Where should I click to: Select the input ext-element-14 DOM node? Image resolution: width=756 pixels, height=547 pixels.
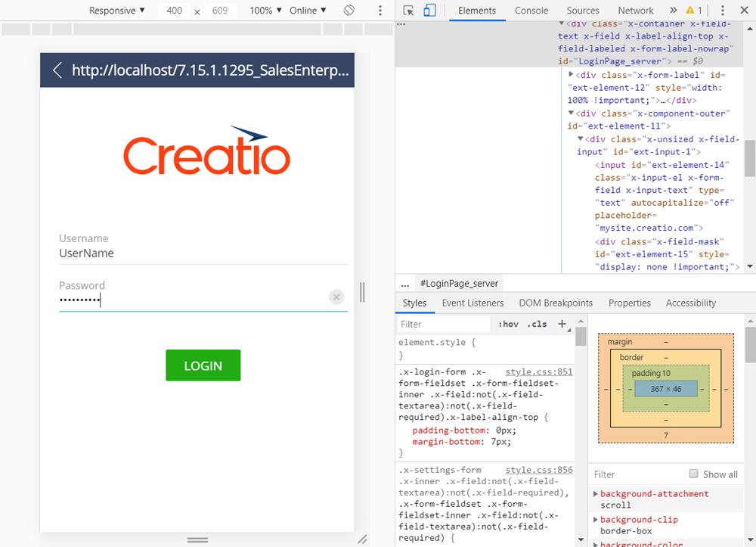click(x=664, y=196)
